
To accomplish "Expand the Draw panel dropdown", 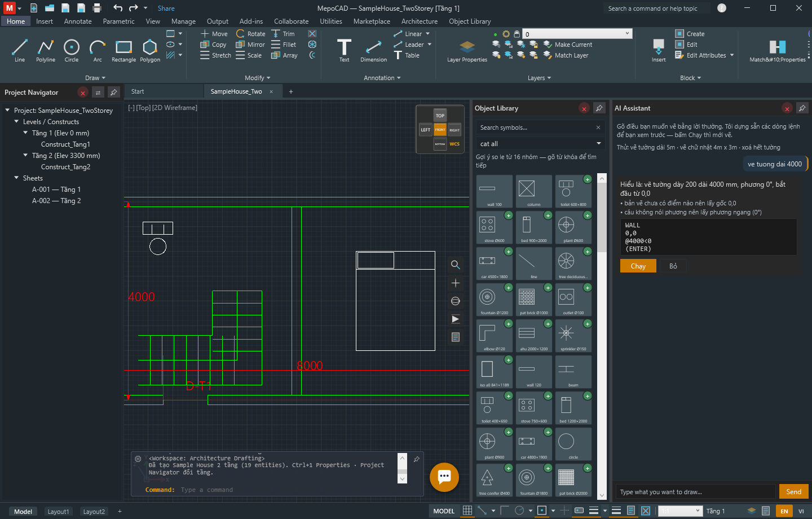I will [x=95, y=78].
